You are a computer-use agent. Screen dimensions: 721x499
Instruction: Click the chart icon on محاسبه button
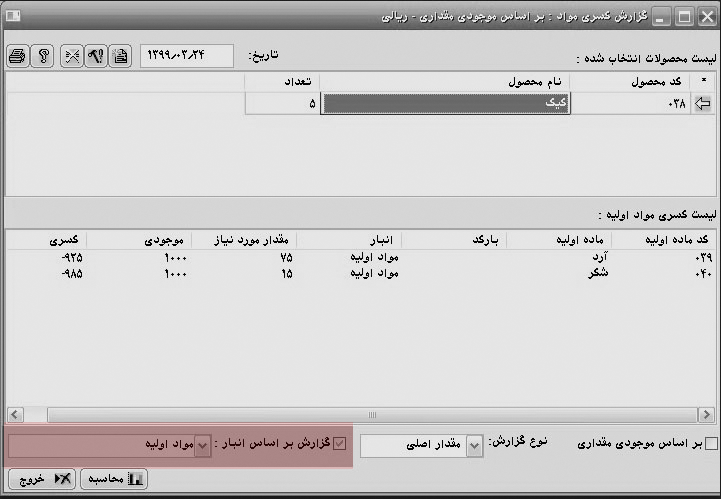135,479
